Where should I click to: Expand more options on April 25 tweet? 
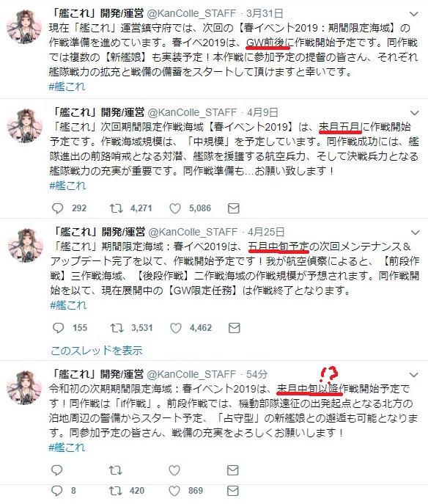pyautogui.click(x=416, y=233)
